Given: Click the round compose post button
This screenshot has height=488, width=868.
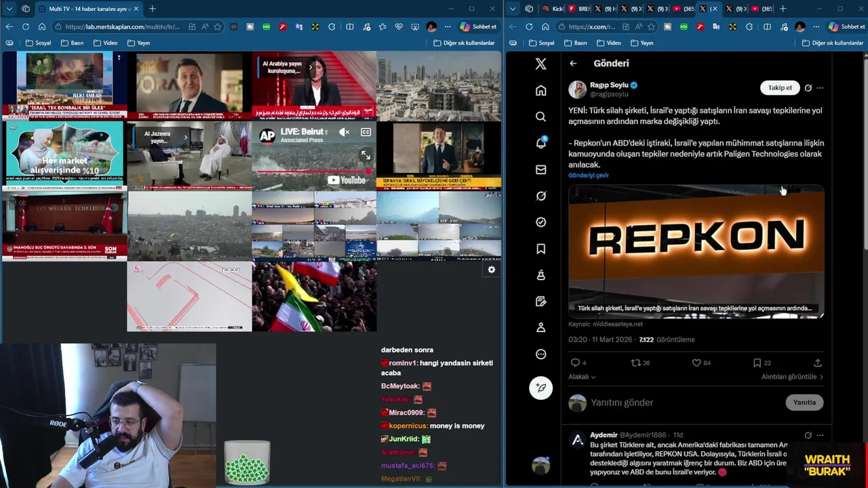Looking at the screenshot, I should pos(540,388).
